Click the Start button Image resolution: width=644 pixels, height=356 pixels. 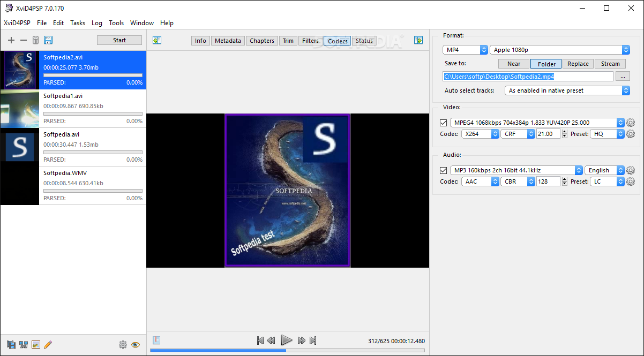[x=119, y=40]
